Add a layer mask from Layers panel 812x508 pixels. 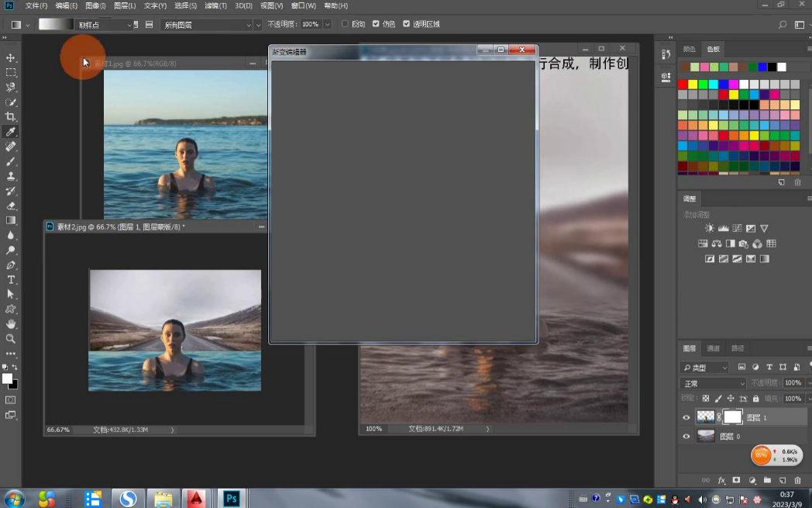(x=736, y=481)
